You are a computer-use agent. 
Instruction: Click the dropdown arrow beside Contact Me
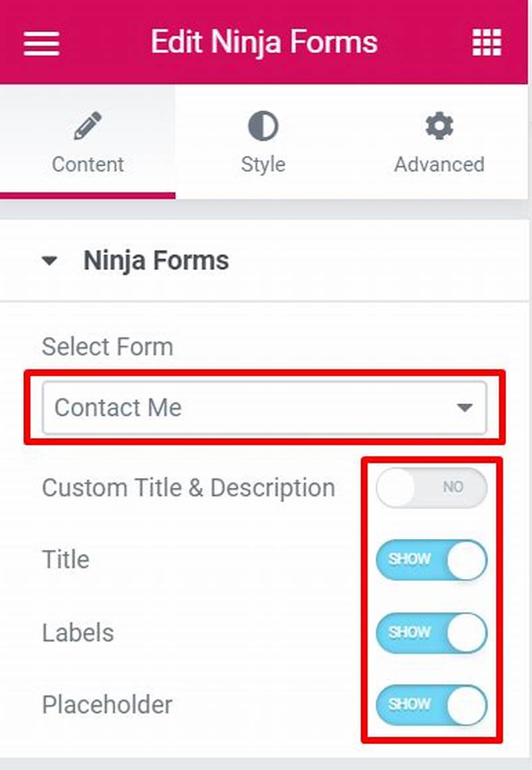[465, 408]
